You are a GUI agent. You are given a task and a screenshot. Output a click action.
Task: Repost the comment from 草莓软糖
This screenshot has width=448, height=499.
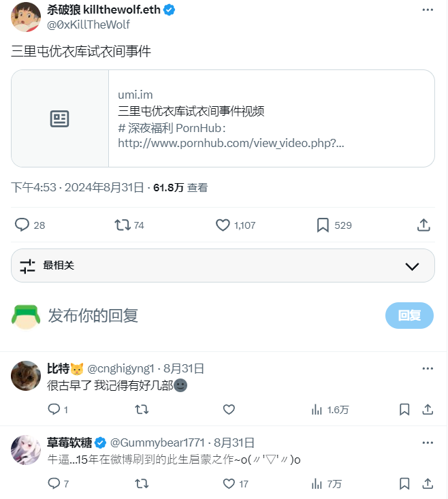(x=142, y=483)
